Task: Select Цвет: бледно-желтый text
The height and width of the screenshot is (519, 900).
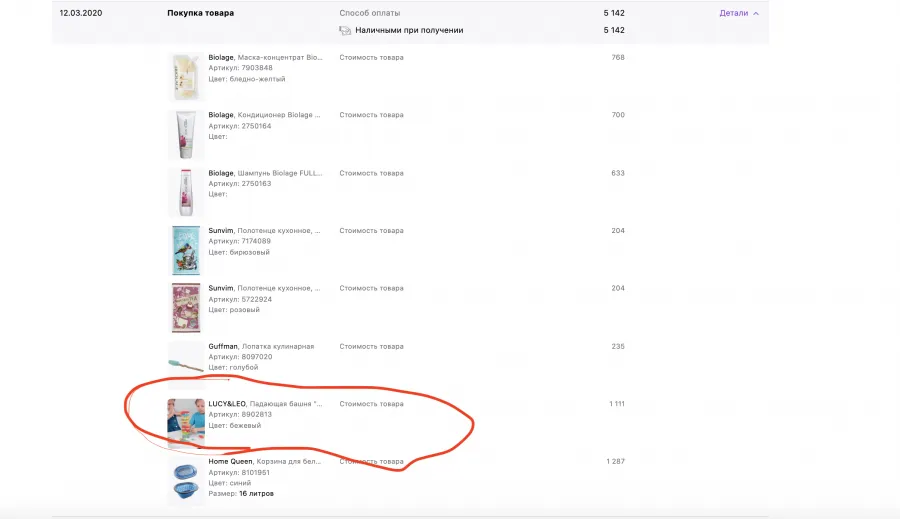Action: point(247,79)
